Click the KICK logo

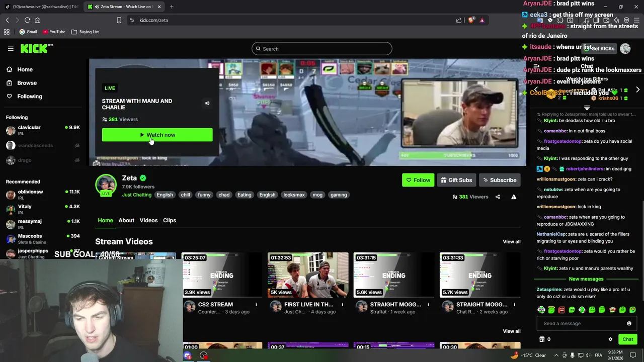(x=36, y=48)
